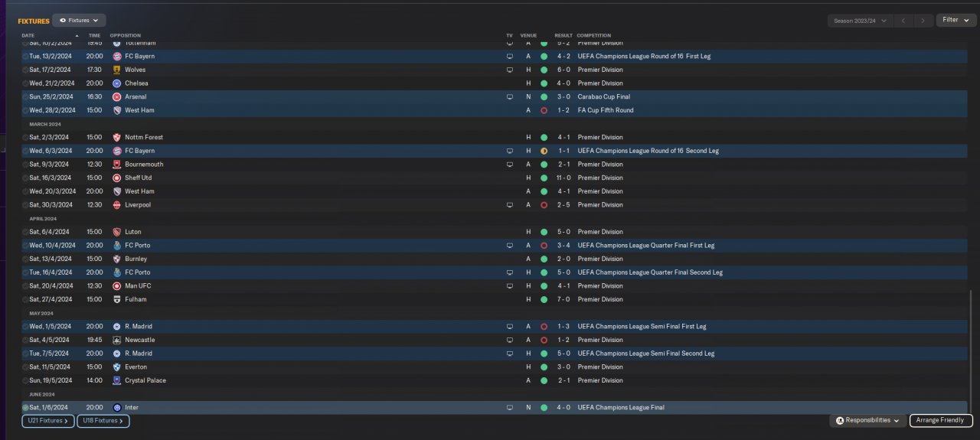Open the 'FA Cup Fifth Round' competition link
The image size is (980, 440).
tap(606, 110)
